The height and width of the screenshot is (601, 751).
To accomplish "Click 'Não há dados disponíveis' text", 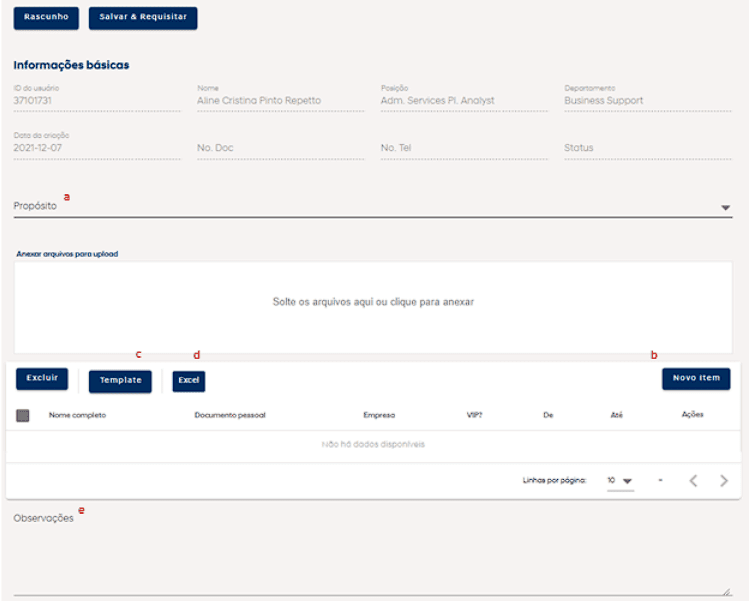I will pos(373,444).
